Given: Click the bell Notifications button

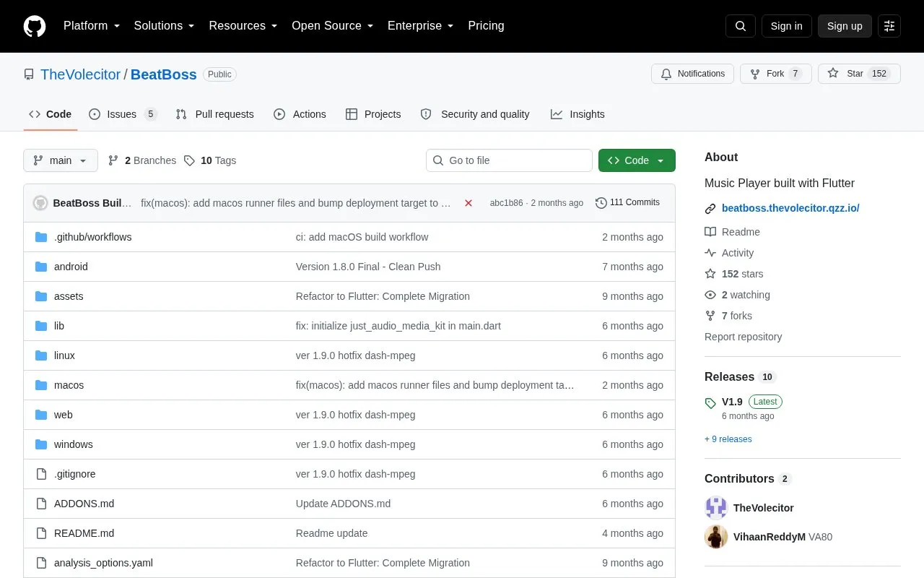Looking at the screenshot, I should pyautogui.click(x=692, y=74).
